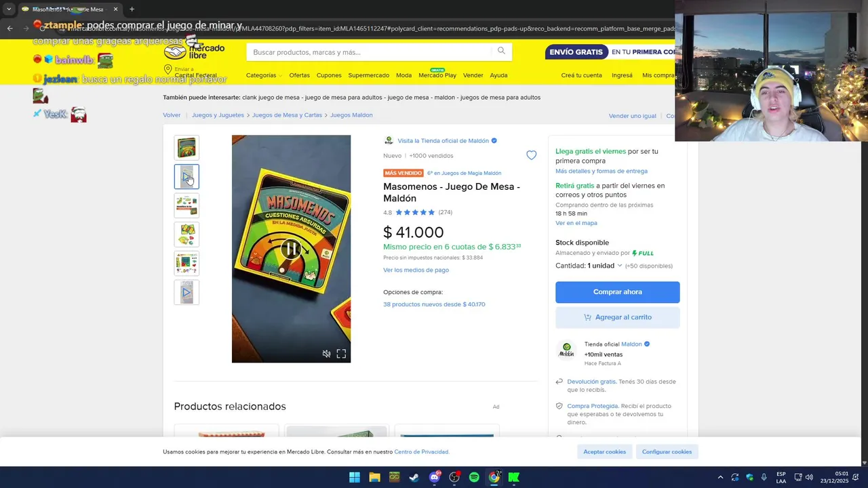Viewport: 868px width, 488px height.
Task: Click the delivery location pin icon
Action: (x=167, y=70)
